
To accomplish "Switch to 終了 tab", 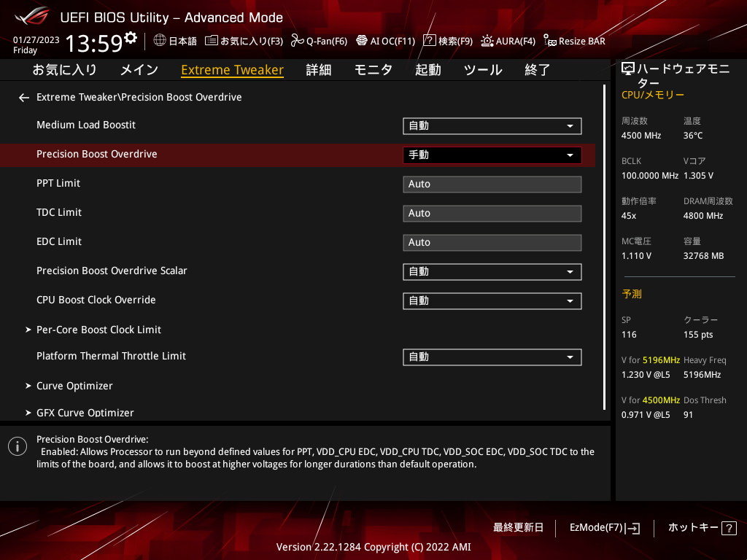I will [x=538, y=70].
